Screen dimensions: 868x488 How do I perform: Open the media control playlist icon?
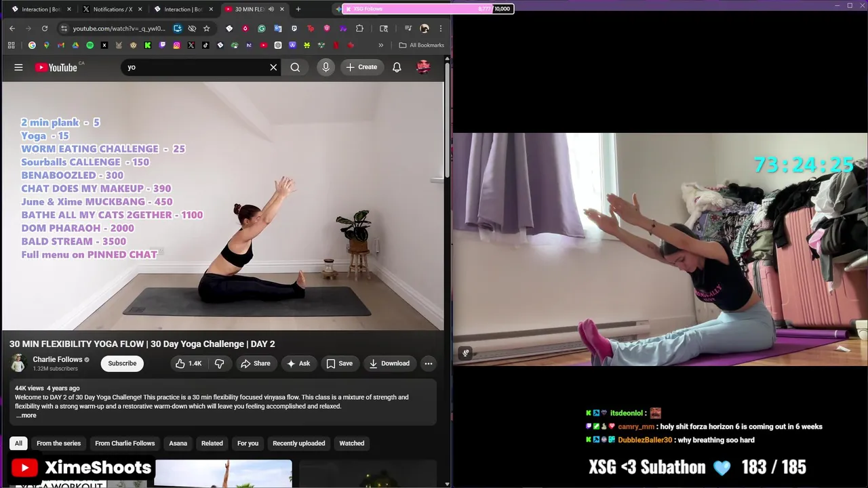[408, 28]
